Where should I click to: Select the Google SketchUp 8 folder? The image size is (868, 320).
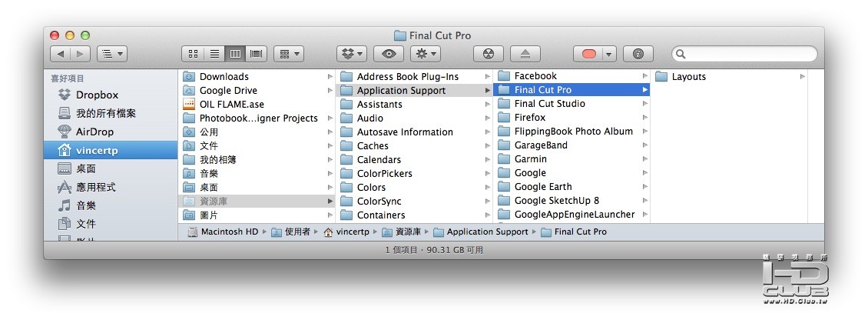571,201
